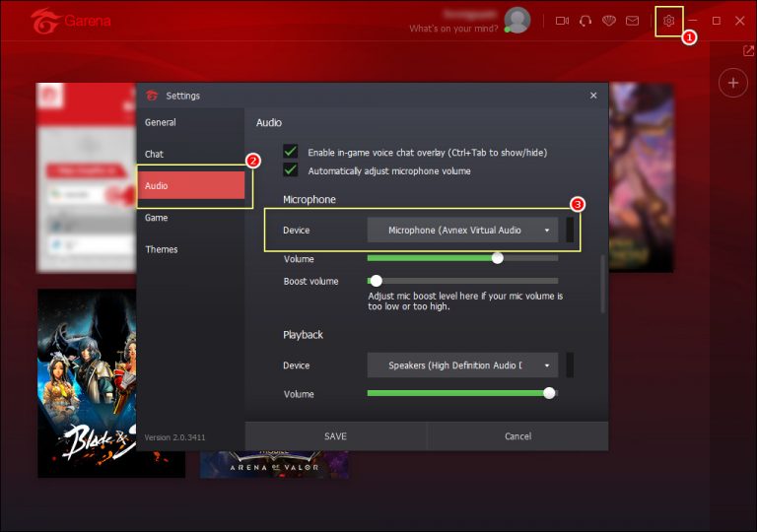
Task: Open the Blade & Soul game thumbnail
Action: pyautogui.click(x=87, y=383)
